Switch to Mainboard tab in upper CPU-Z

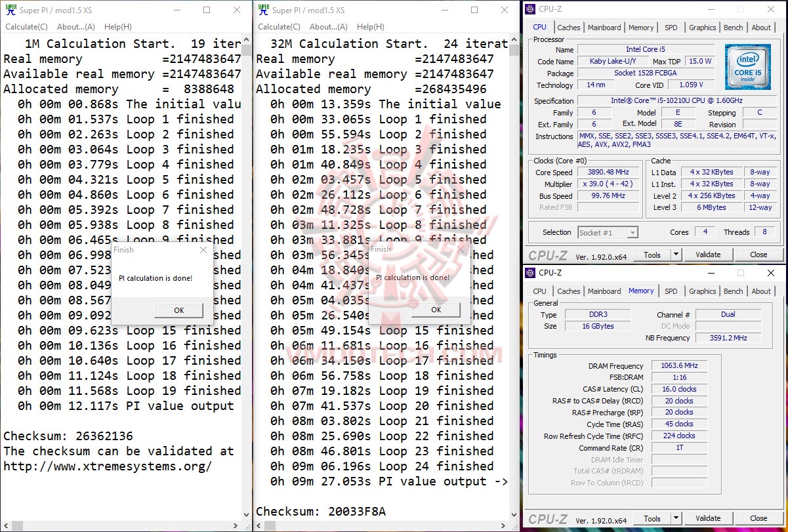604,28
